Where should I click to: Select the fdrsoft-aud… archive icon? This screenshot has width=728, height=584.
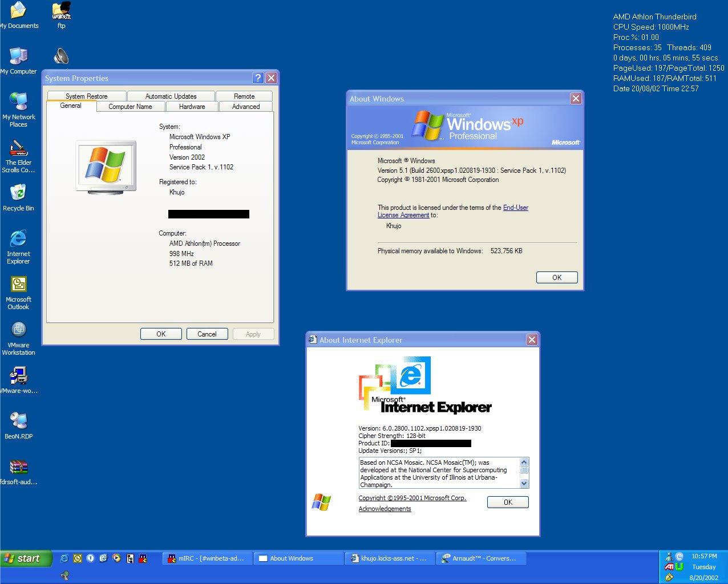pyautogui.click(x=18, y=472)
